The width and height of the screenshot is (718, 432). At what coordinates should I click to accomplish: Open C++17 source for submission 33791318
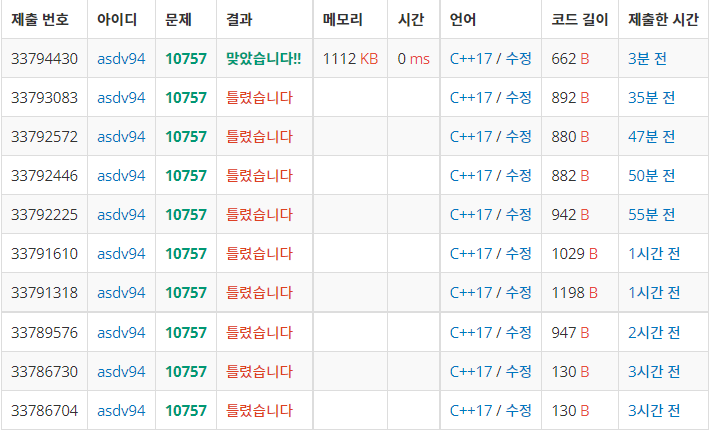click(x=471, y=292)
